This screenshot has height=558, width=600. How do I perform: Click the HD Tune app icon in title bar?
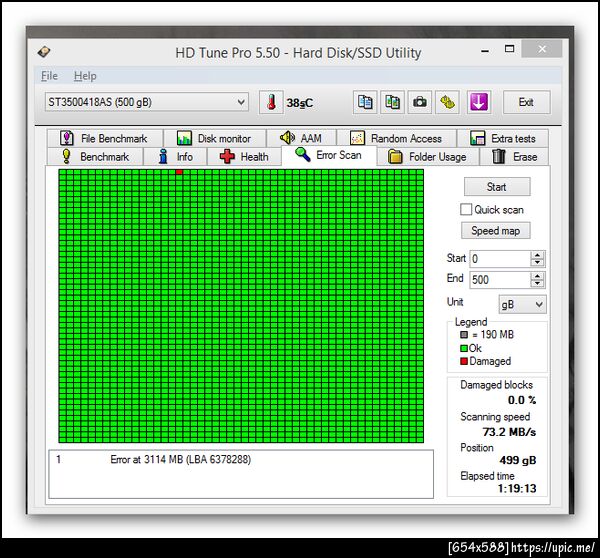pyautogui.click(x=44, y=52)
